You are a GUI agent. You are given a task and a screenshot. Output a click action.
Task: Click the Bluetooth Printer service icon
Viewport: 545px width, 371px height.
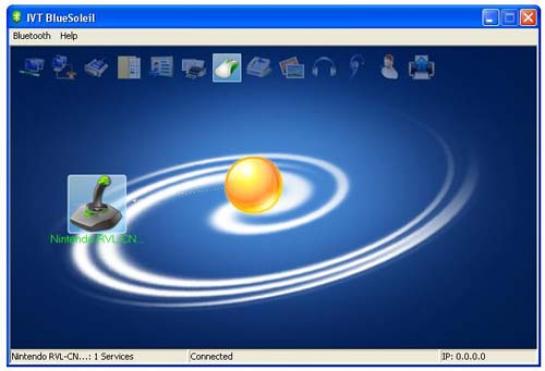(x=194, y=67)
